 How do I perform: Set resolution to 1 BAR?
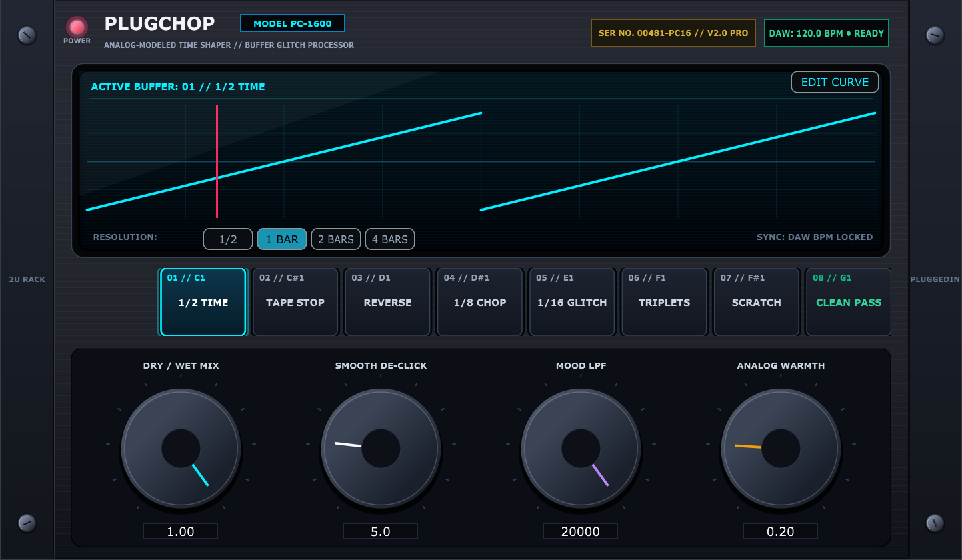(282, 239)
